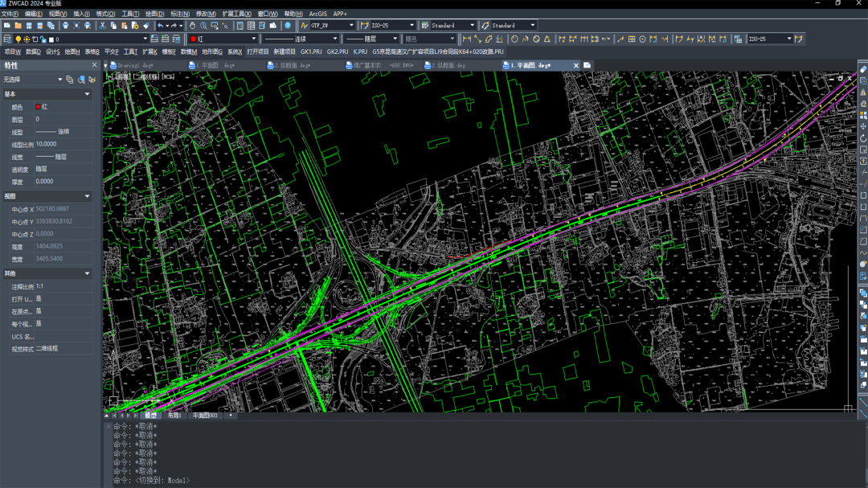Click the red color swatch in 颜色 row
Image resolution: width=868 pixels, height=488 pixels.
pyautogui.click(x=39, y=107)
